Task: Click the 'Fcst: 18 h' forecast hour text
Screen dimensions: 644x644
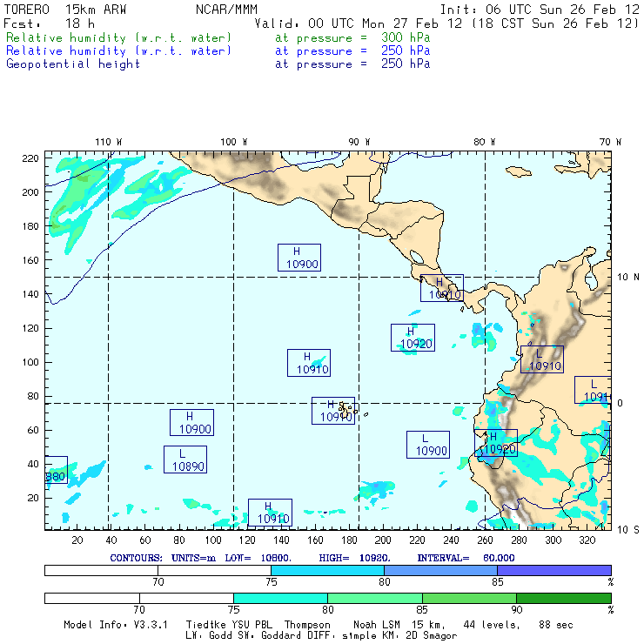Action: [x=50, y=23]
